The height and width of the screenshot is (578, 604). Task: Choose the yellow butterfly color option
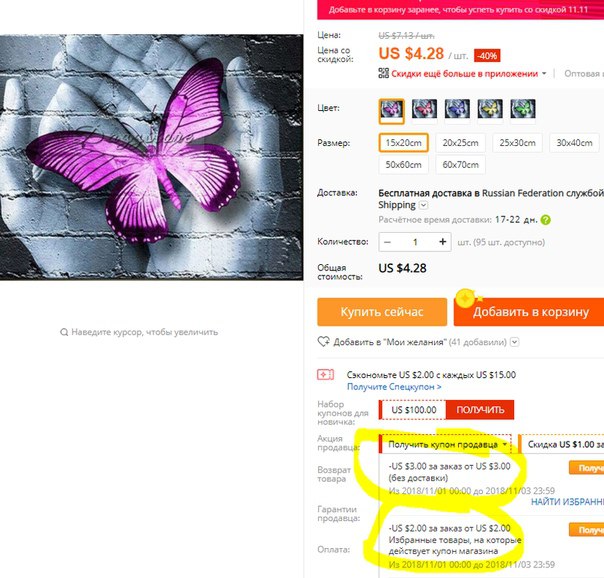click(490, 109)
